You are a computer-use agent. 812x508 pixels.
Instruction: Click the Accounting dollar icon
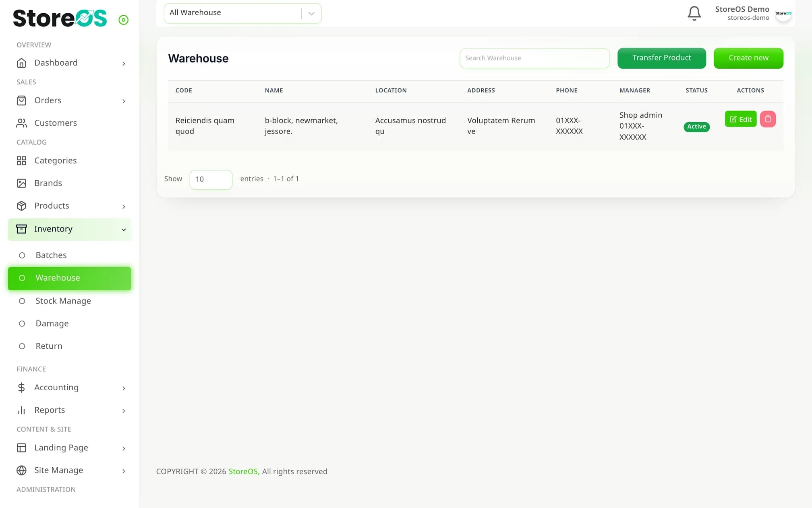click(21, 387)
